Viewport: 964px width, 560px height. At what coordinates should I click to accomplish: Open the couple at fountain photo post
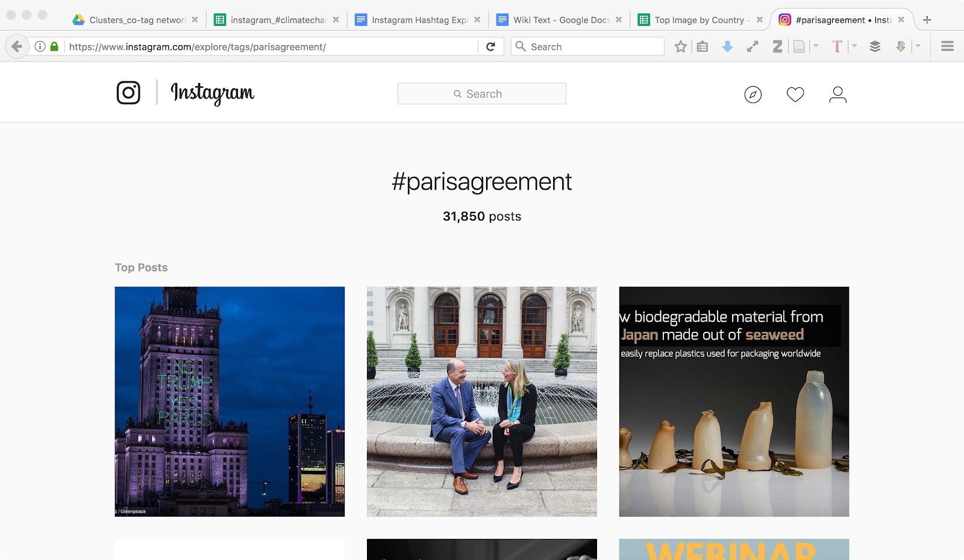click(x=482, y=402)
